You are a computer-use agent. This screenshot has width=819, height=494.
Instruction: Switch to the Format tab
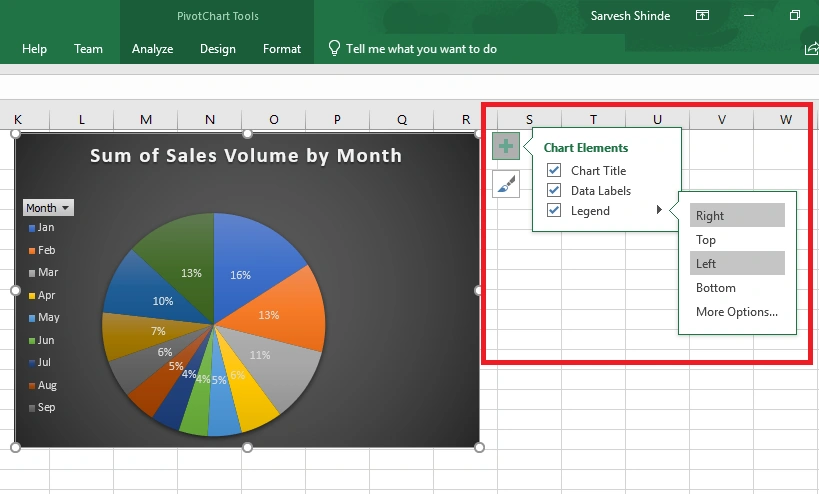[x=282, y=49]
